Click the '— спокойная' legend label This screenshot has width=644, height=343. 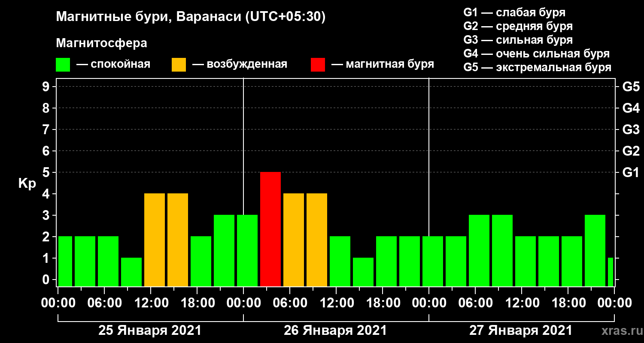(x=113, y=65)
